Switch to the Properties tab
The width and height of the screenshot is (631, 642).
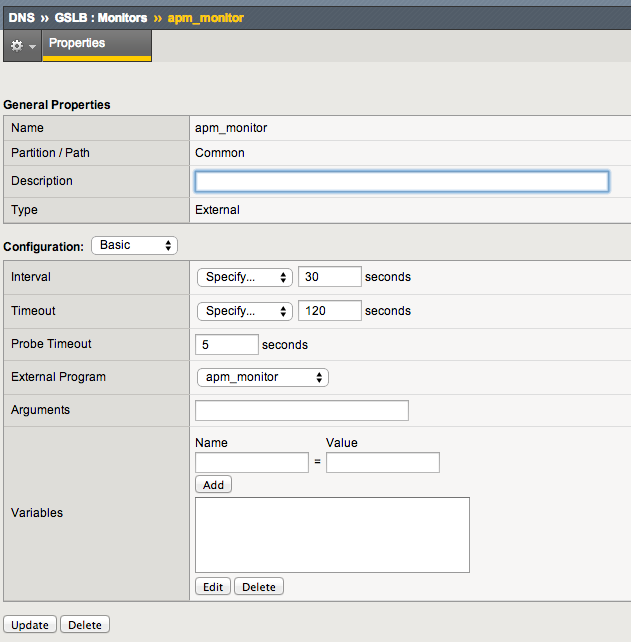77,44
